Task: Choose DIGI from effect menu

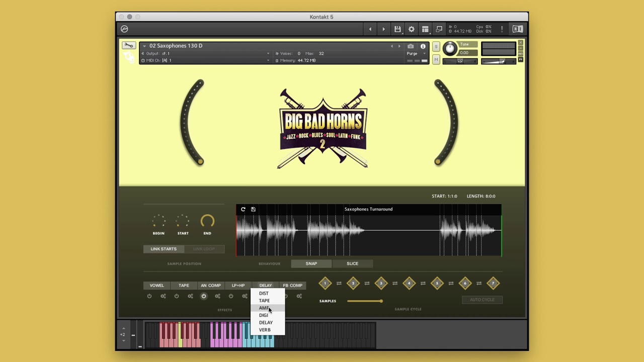Action: coord(268,315)
